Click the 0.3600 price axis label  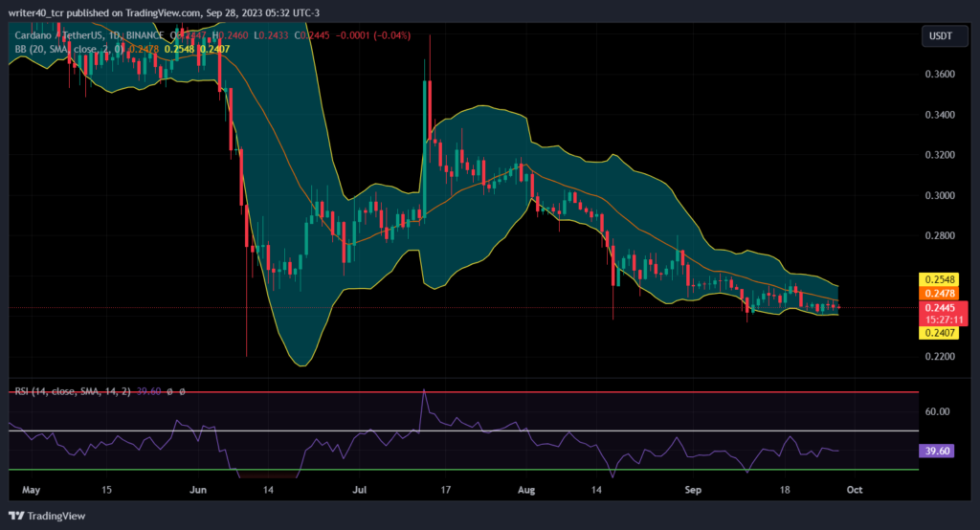click(x=940, y=75)
